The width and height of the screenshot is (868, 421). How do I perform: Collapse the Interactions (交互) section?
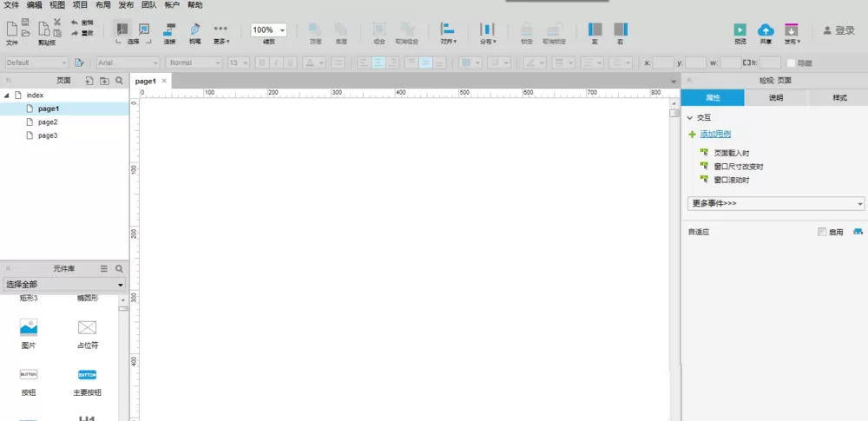tap(690, 117)
